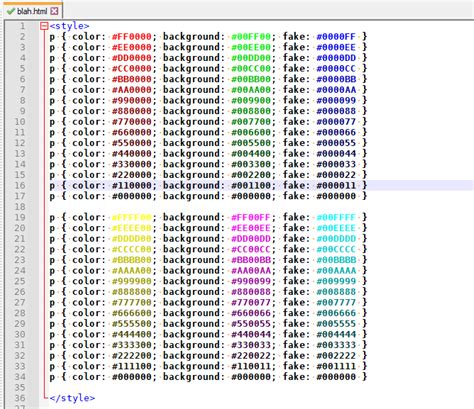474x409 pixels.
Task: Click line number 16 in the gutter
Action: [20, 186]
